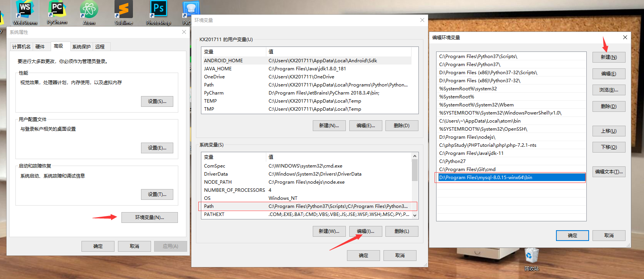Select C:\Program Files\Git\cmd entry
This screenshot has width=644, height=279.
click(511, 169)
